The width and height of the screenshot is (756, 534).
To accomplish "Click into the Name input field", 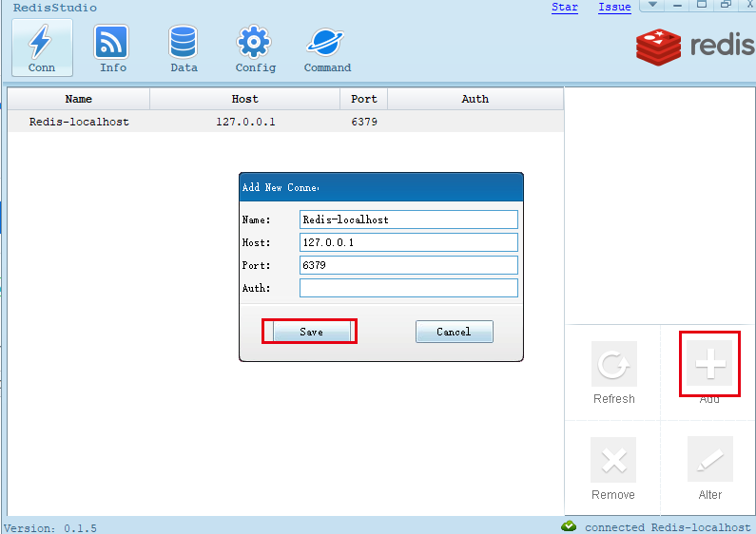I will point(408,219).
